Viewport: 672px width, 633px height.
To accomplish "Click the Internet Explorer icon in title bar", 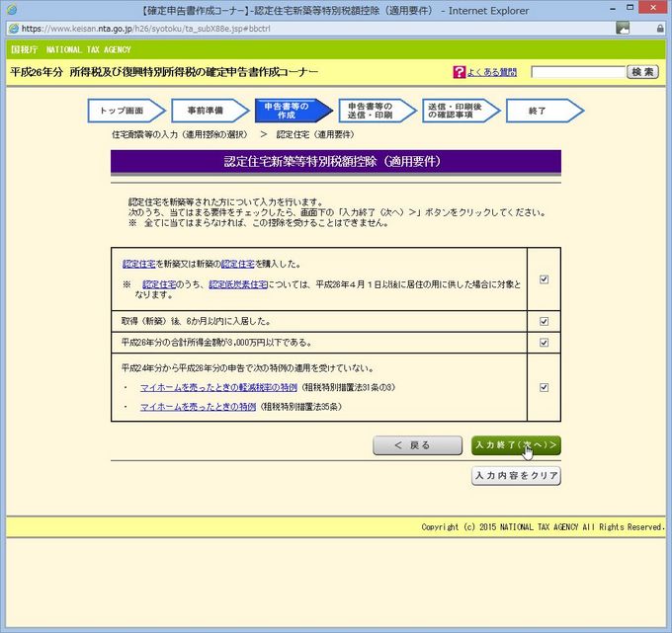I will pos(12,11).
